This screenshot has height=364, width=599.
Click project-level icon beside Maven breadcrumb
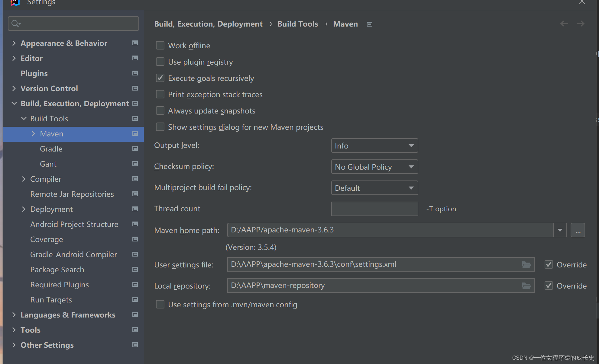369,24
